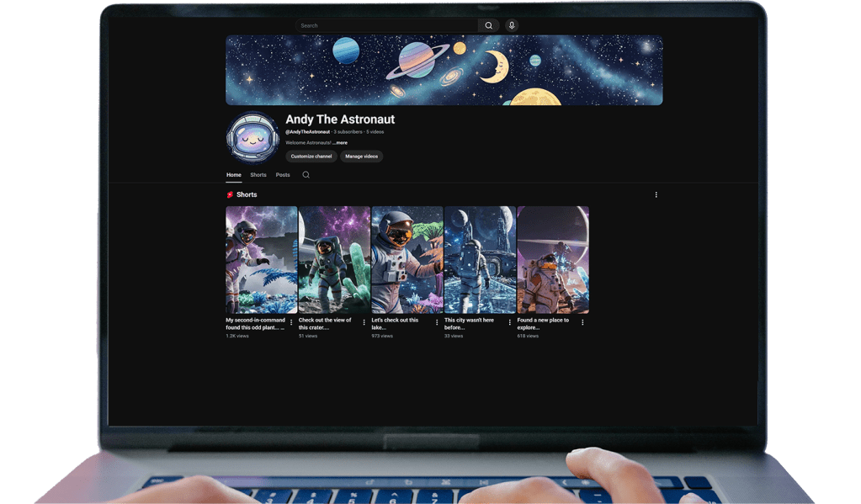This screenshot has height=504, width=861.
Task: Expand channel description with "...more"
Action: point(340,143)
